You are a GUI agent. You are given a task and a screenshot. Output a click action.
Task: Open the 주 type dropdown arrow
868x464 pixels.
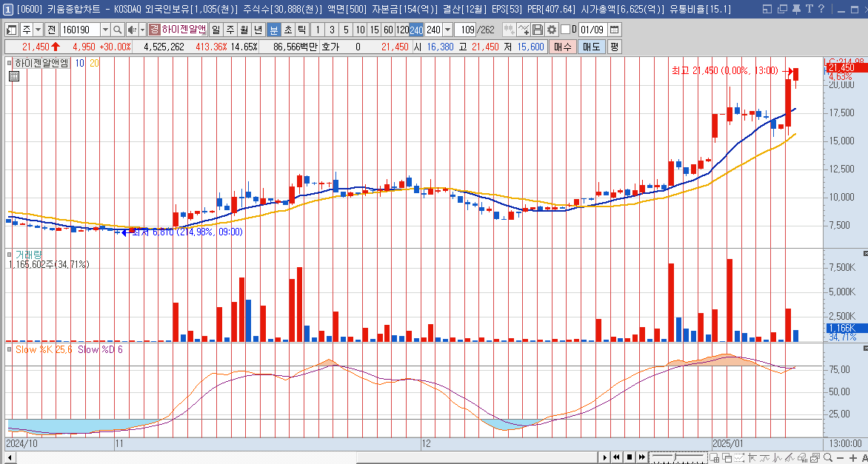point(38,30)
